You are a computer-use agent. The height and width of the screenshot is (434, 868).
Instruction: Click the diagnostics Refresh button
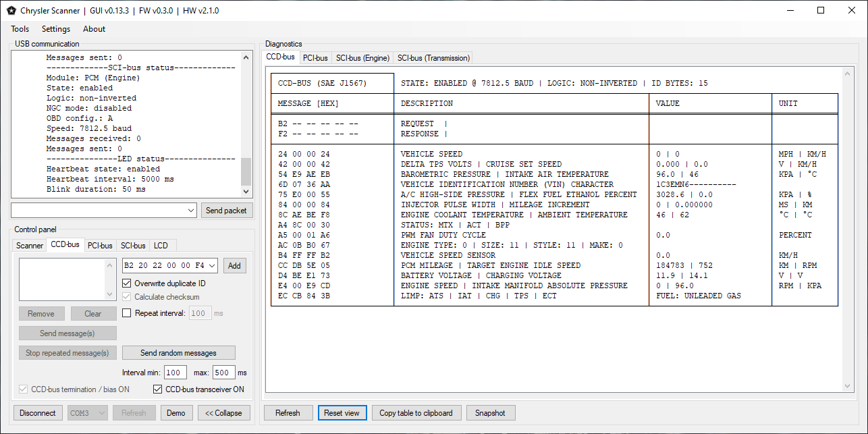coord(288,413)
